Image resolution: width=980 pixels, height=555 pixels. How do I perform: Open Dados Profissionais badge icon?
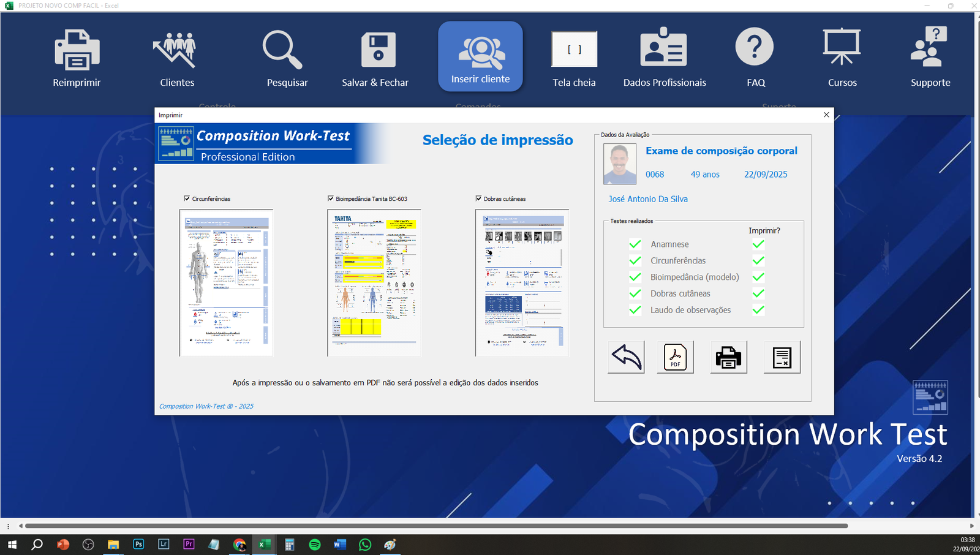click(x=663, y=49)
